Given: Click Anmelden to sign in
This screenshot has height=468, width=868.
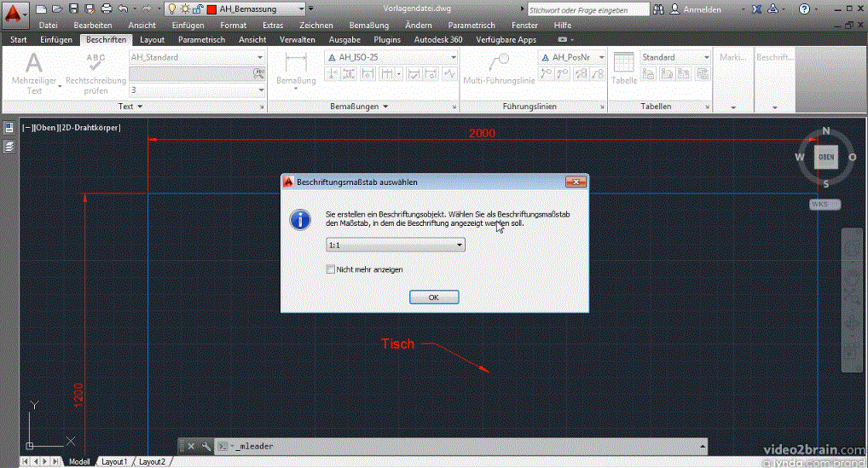Looking at the screenshot, I should point(702,9).
